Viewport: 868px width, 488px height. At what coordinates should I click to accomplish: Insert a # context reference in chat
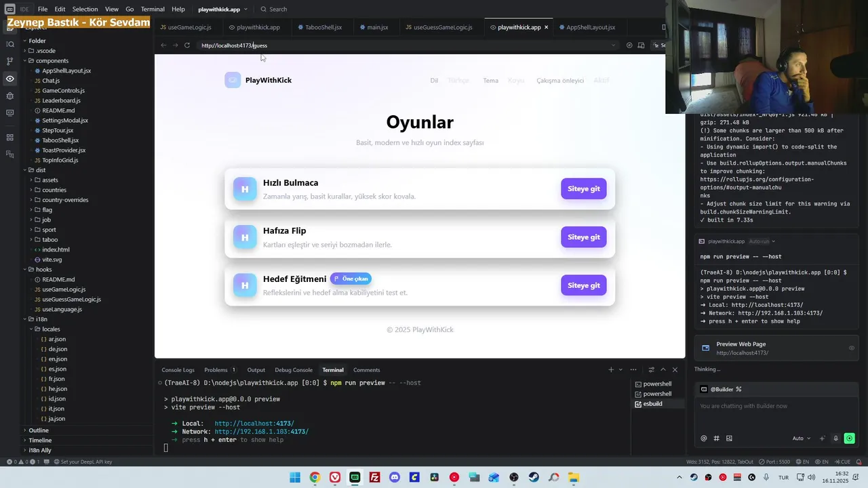[716, 439]
